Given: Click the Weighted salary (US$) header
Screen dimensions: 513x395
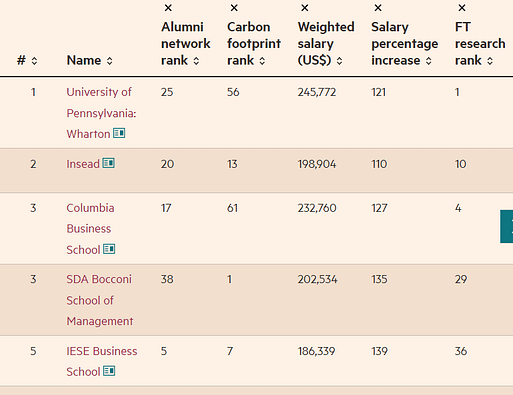Looking at the screenshot, I should tap(326, 44).
